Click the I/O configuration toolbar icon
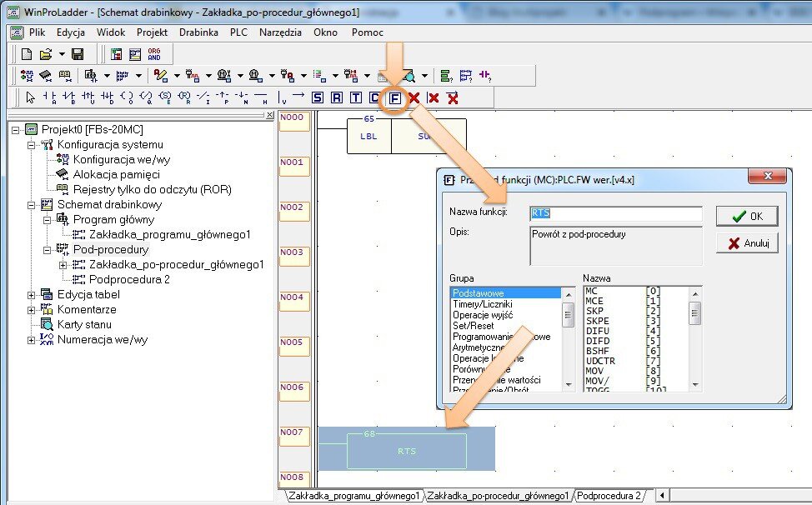Image resolution: width=812 pixels, height=505 pixels. (27, 76)
